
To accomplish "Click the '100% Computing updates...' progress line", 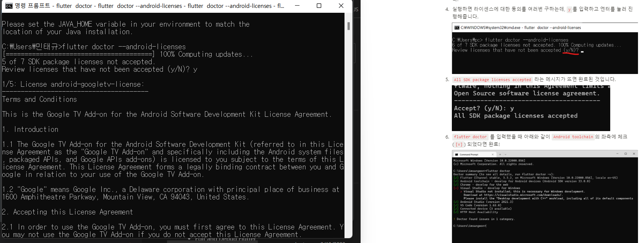I will 128,54.
